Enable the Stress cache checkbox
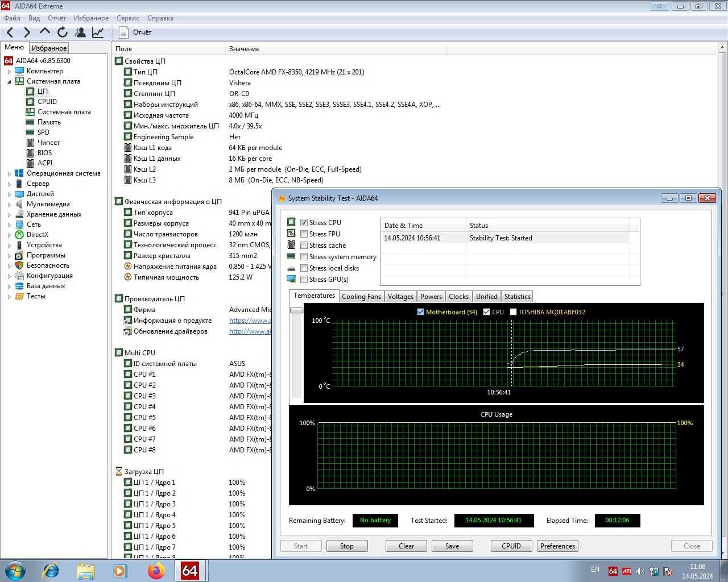This screenshot has width=728, height=582. pyautogui.click(x=304, y=246)
